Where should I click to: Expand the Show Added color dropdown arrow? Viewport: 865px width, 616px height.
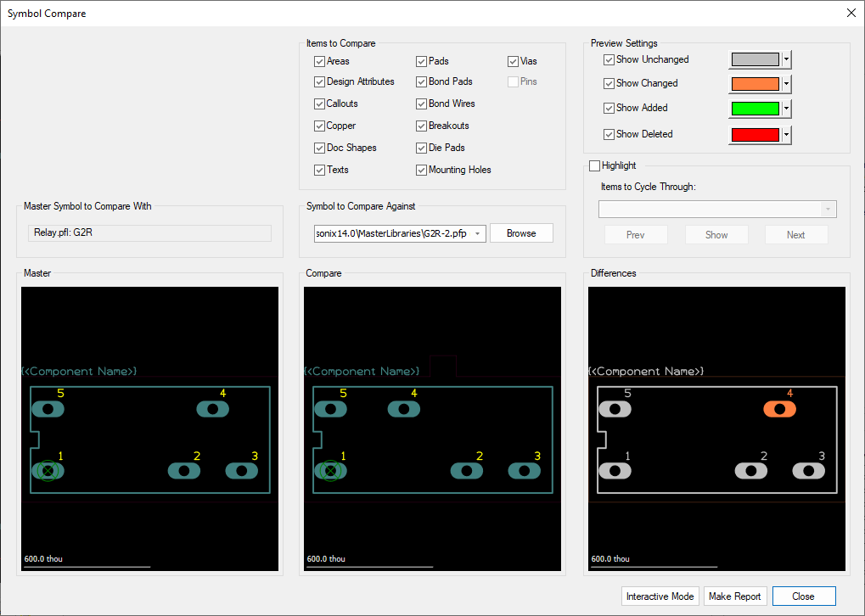tap(786, 109)
